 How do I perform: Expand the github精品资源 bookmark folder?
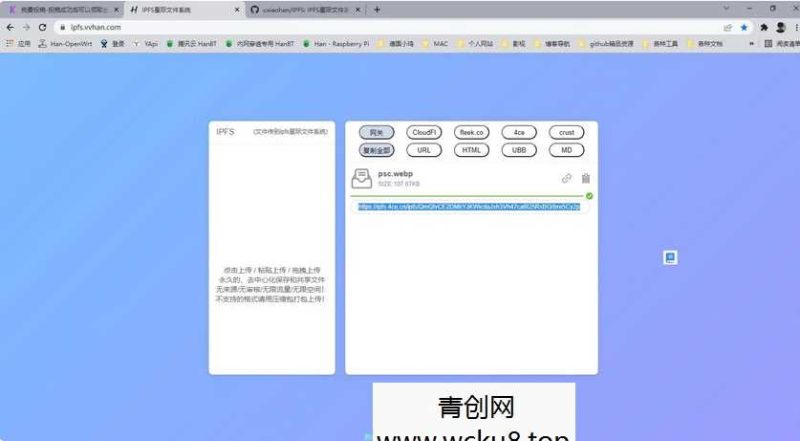click(606, 44)
